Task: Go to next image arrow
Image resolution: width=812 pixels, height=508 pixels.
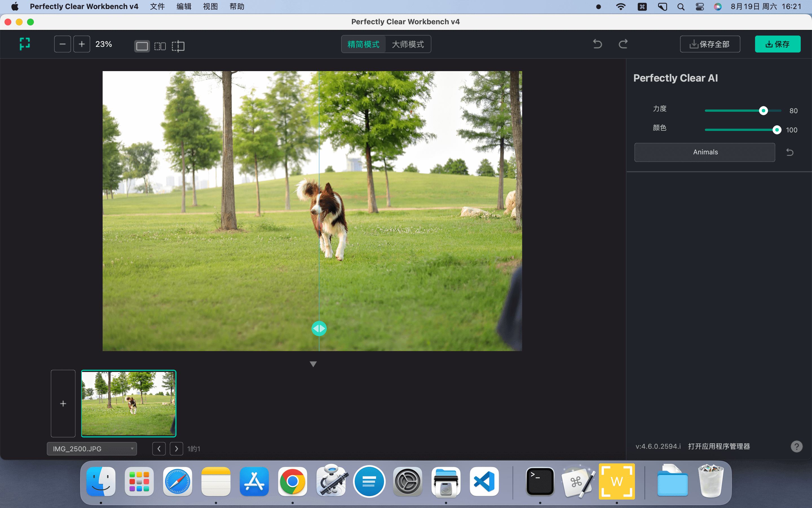Action: coord(176,449)
